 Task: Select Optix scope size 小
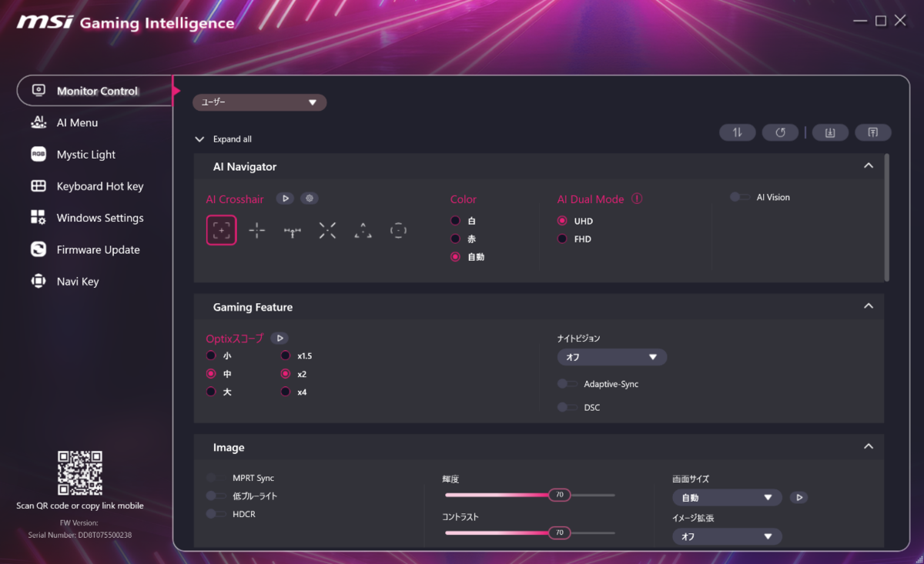click(211, 355)
